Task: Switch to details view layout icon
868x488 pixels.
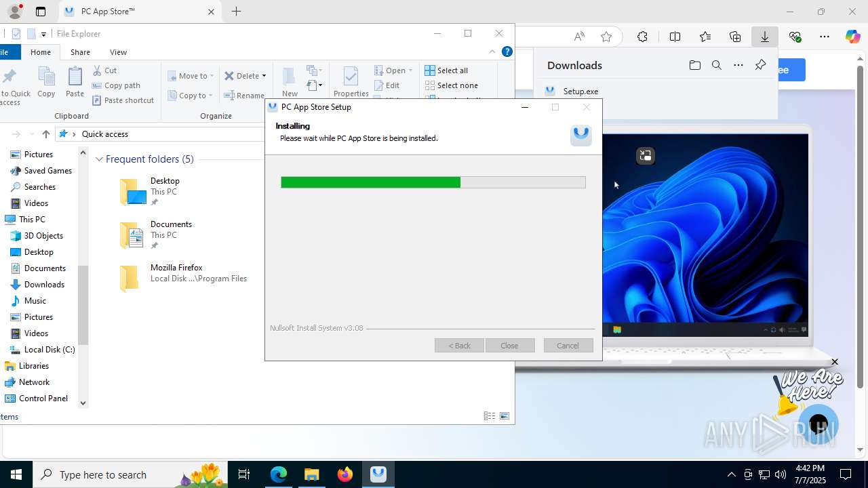Action: 490,416
